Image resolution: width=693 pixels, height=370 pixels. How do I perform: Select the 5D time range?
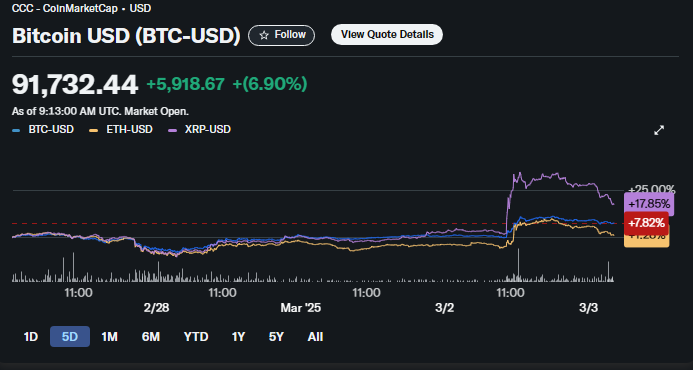pyautogui.click(x=70, y=337)
